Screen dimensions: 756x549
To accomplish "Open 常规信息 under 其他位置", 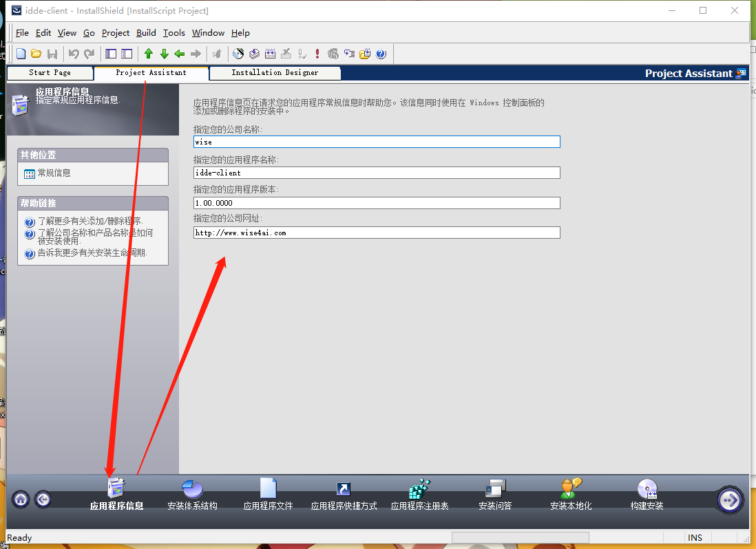I will [x=48, y=173].
